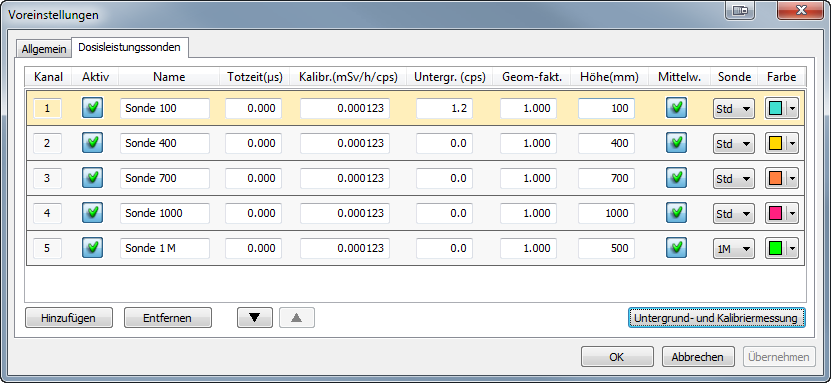Click Geom-fakt. field in Sonde 1 M row

coord(528,248)
